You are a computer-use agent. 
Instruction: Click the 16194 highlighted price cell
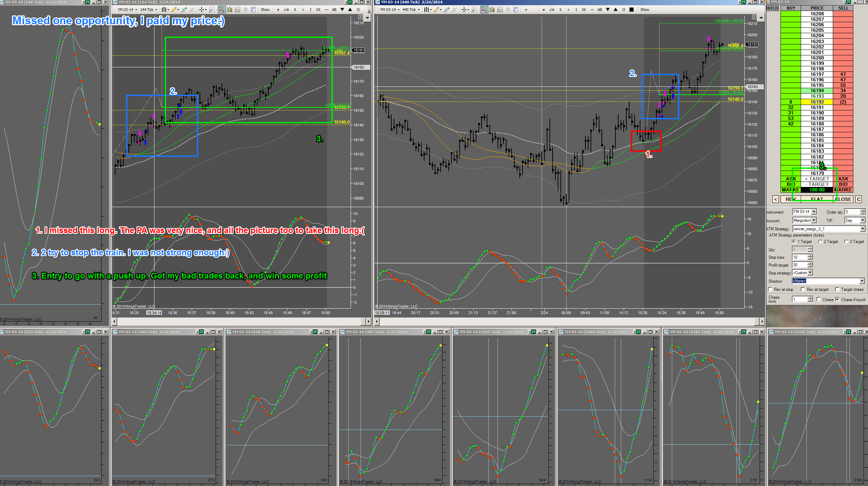pyautogui.click(x=817, y=91)
